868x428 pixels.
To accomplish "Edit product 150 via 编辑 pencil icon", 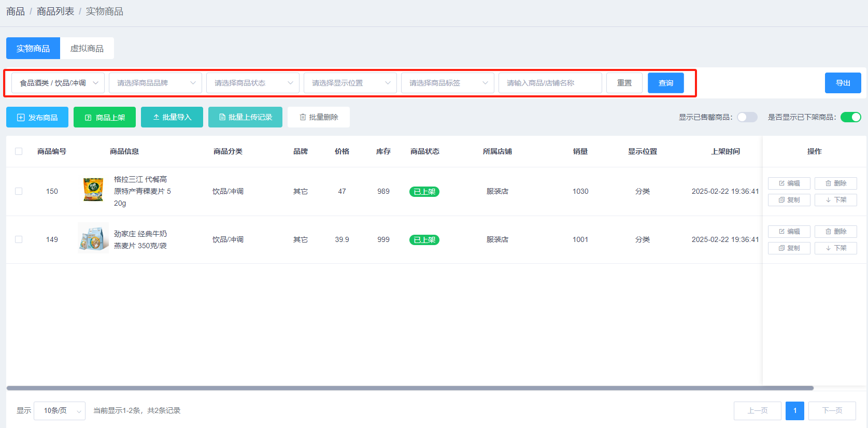I will [789, 183].
